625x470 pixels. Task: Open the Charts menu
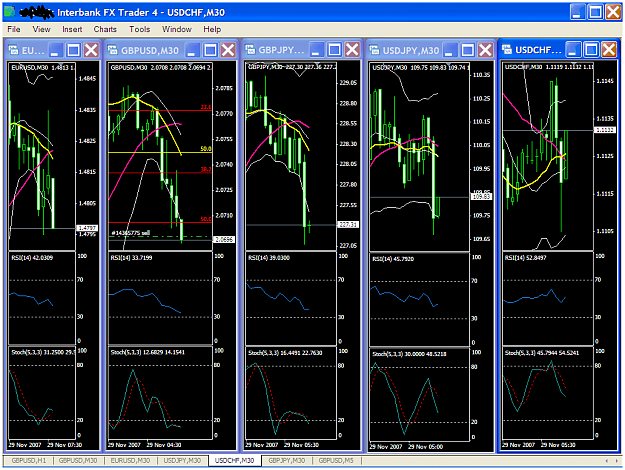105,29
